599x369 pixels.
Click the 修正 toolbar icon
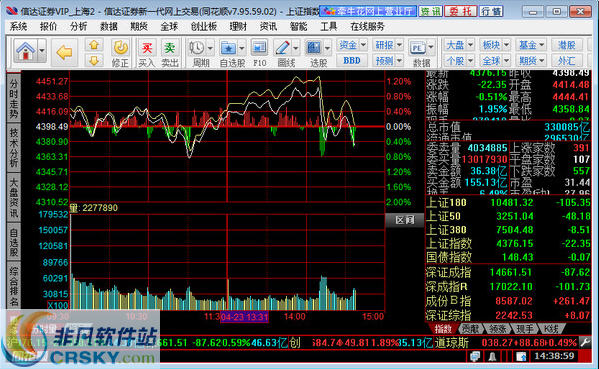pos(120,53)
